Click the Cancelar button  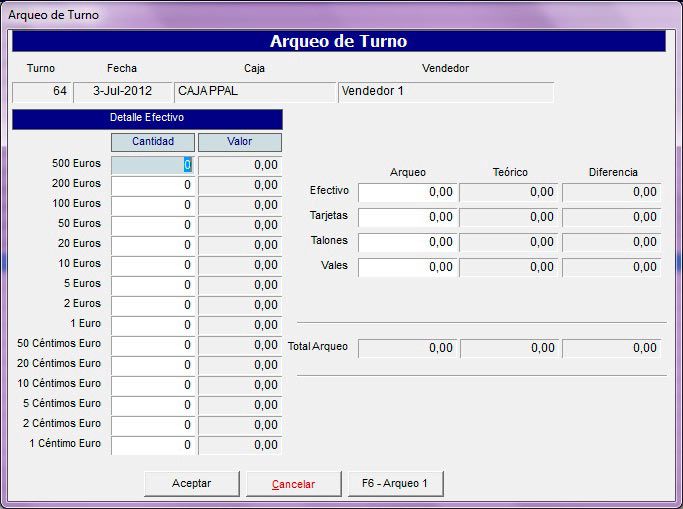coord(294,484)
